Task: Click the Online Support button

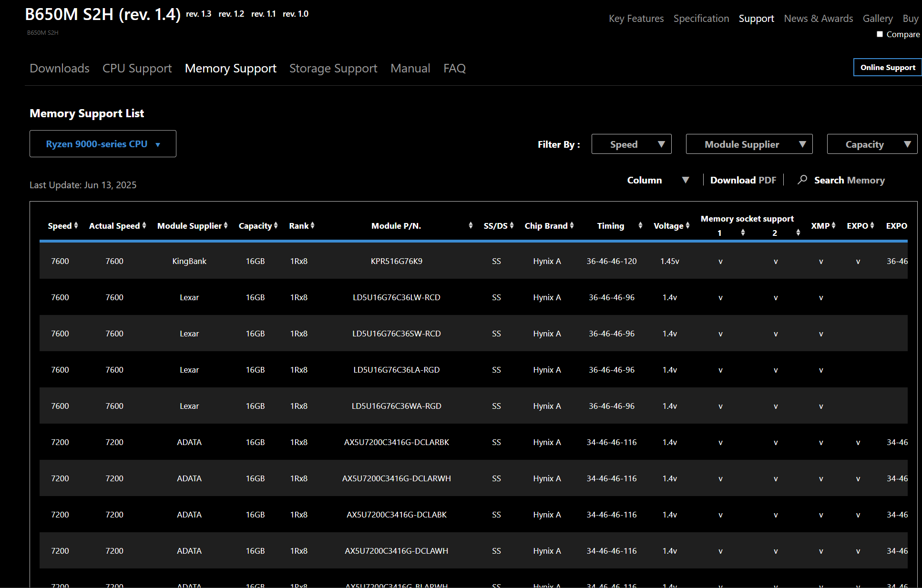Action: pos(888,67)
